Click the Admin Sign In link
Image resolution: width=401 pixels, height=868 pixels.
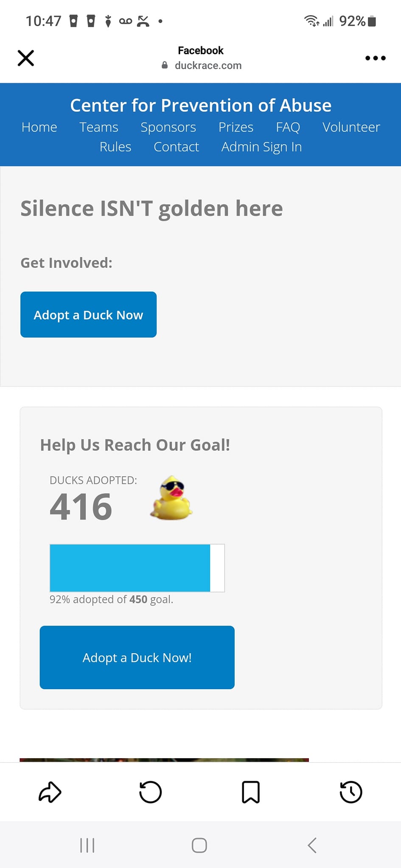pos(262,147)
